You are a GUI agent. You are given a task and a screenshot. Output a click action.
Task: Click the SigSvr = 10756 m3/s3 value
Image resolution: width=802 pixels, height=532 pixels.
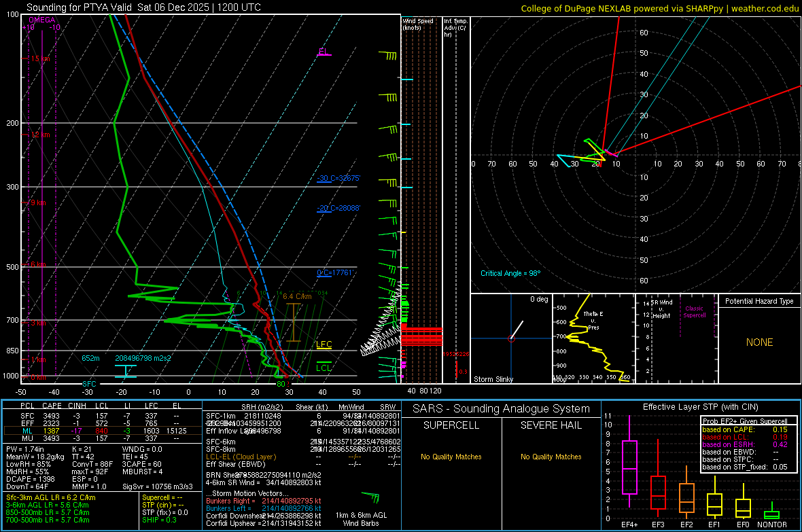coord(158,487)
